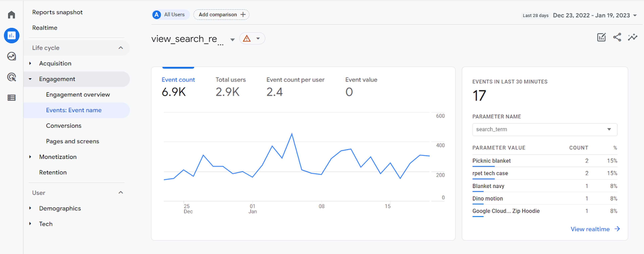Follow the View realtime link
This screenshot has width=644, height=254.
[595, 229]
